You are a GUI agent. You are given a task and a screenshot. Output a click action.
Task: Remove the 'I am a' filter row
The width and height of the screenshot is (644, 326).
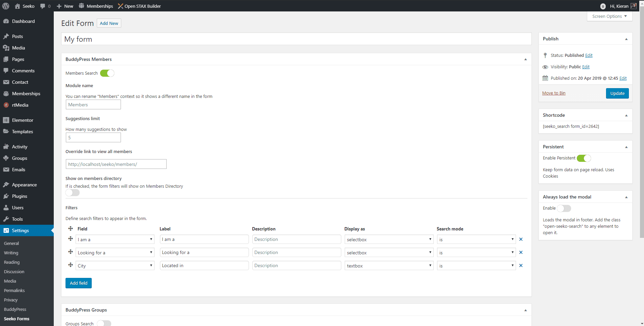[521, 239]
